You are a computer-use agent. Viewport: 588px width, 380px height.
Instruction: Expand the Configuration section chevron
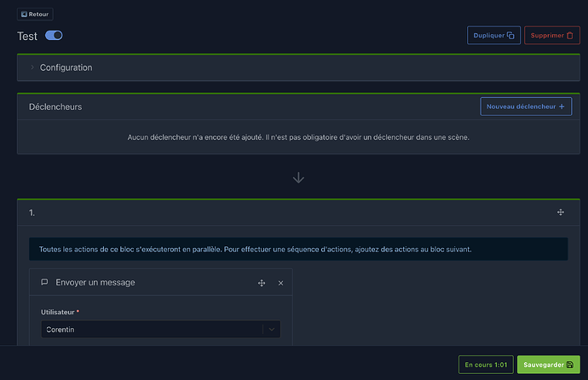coord(32,67)
